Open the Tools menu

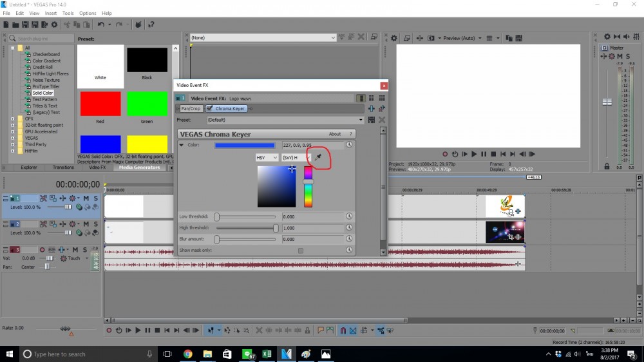tap(68, 13)
